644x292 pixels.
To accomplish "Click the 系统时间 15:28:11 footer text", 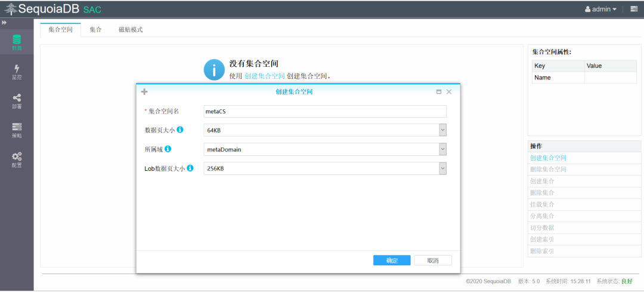I will point(568,281).
